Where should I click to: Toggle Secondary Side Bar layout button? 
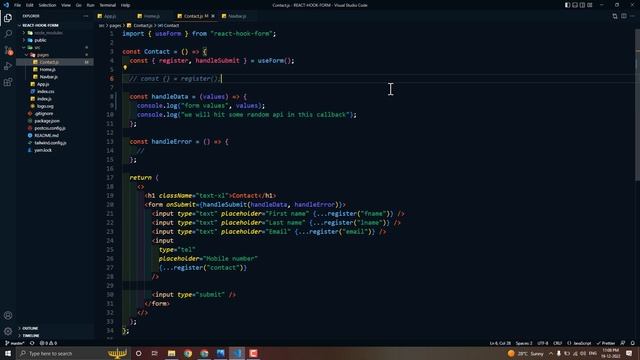coord(582,5)
